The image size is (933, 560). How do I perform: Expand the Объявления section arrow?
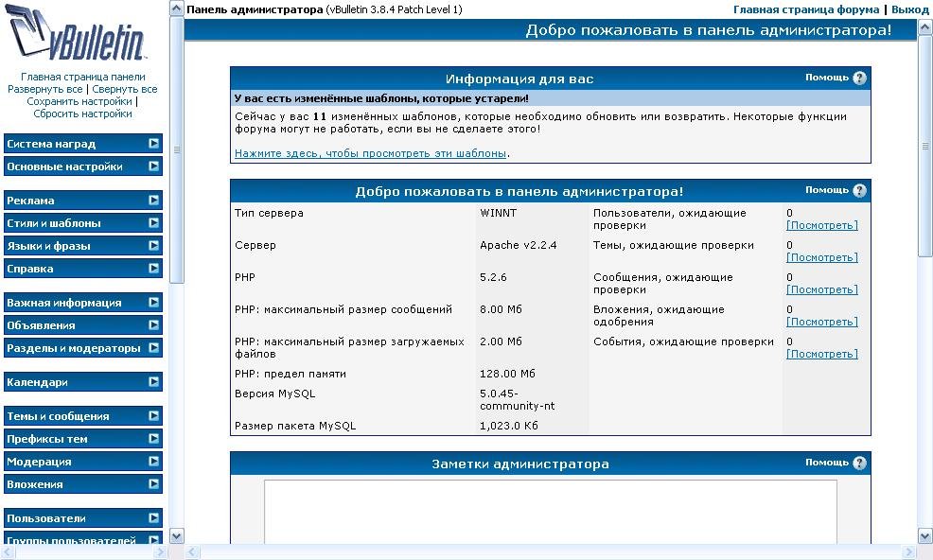click(x=153, y=324)
